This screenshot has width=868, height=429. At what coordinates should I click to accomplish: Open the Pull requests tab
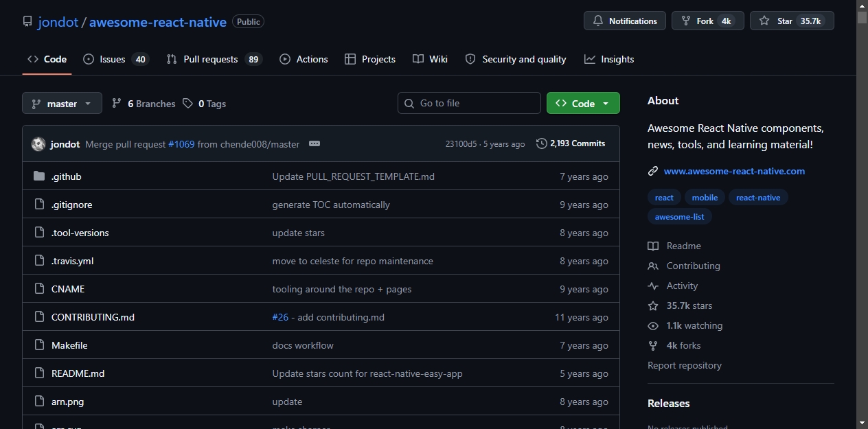click(214, 59)
